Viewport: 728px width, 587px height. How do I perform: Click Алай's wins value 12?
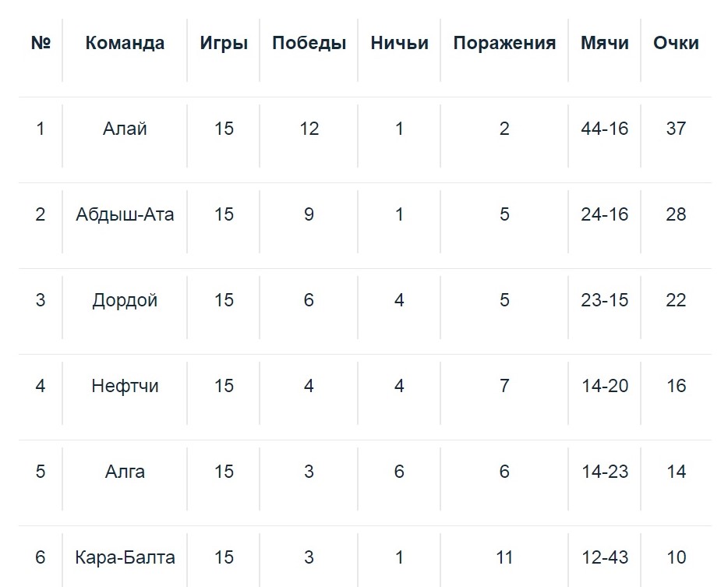pyautogui.click(x=309, y=129)
